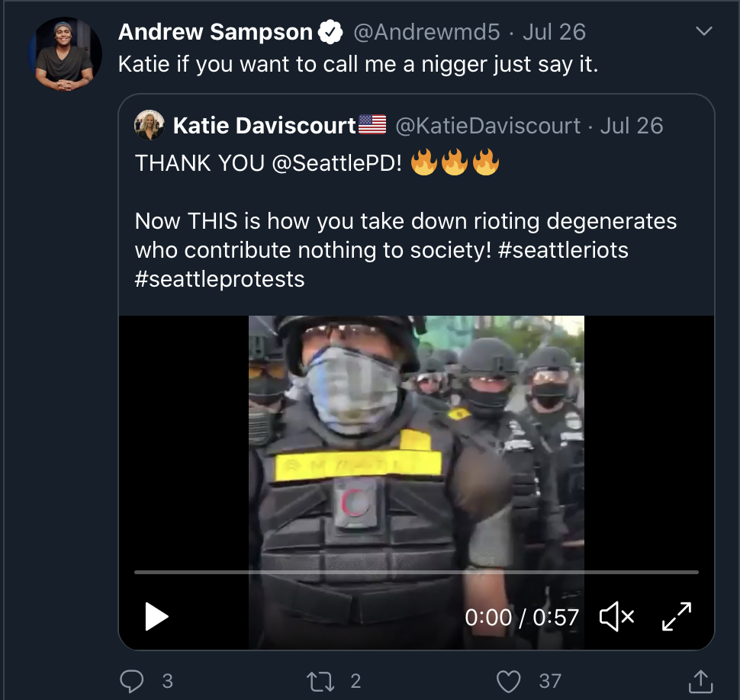The height and width of the screenshot is (700, 740).
Task: Click the #seattleprotests hashtag
Action: 220,279
